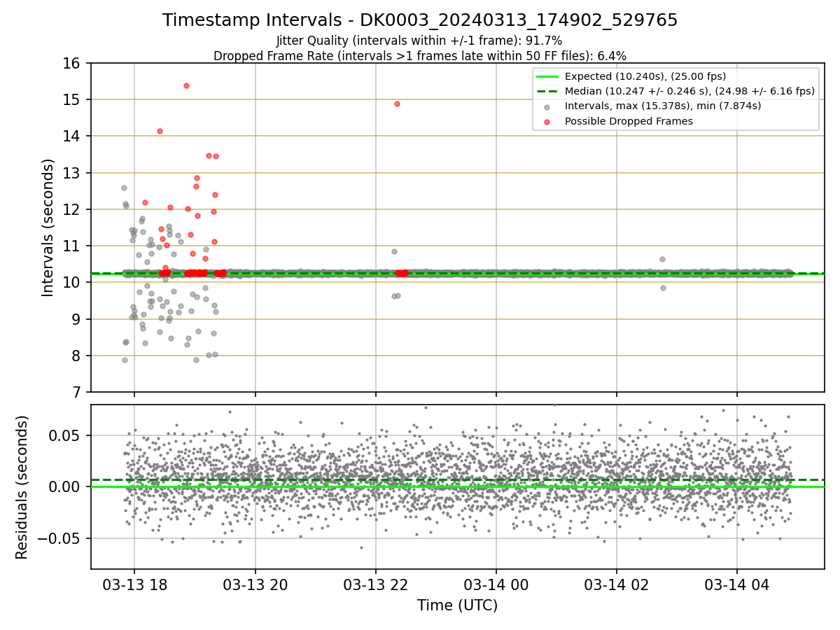Viewport: 840px width, 630px height.
Task: Click the 'Dropped Frame Rate' 6.4% subtitle line
Action: 420,56
